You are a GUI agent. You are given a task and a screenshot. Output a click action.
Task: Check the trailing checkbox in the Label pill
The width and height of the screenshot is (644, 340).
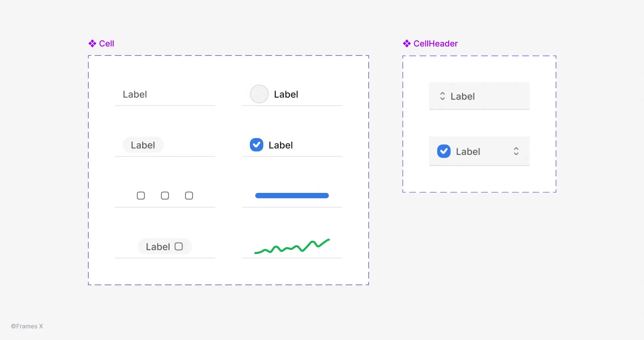point(178,246)
